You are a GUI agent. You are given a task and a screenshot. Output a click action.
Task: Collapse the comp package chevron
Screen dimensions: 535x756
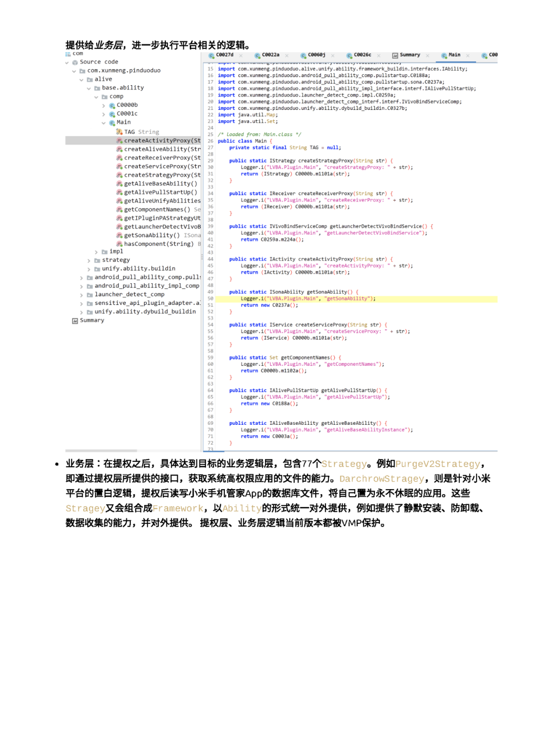pos(96,97)
